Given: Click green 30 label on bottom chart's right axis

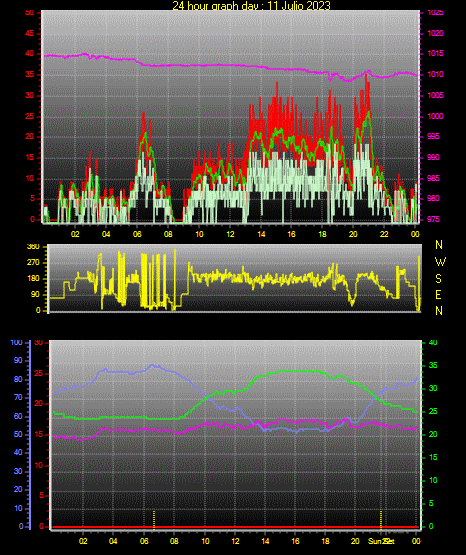Looking at the screenshot, I should [x=433, y=388].
